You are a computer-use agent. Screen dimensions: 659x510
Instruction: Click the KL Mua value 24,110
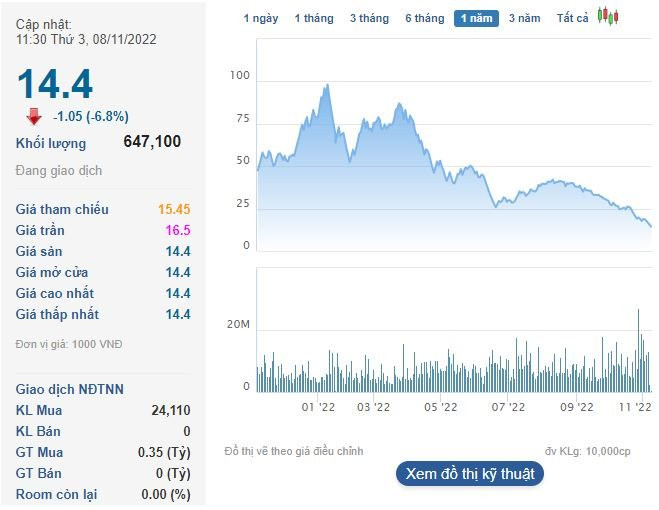[x=171, y=410]
